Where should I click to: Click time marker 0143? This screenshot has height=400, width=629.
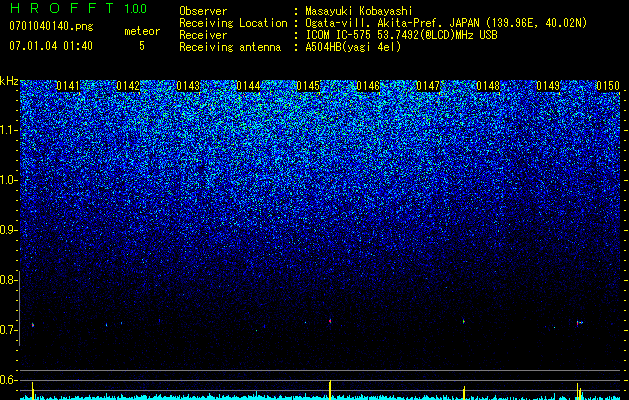(x=188, y=86)
